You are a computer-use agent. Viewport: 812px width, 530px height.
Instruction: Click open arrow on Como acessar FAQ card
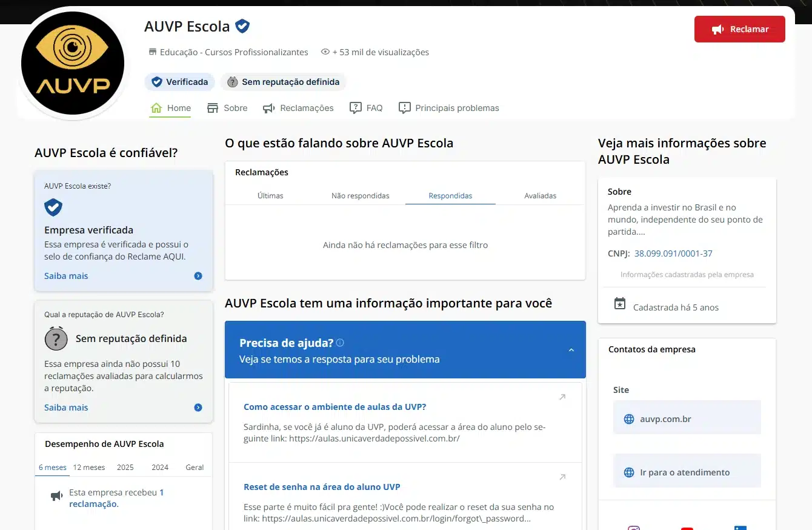point(562,397)
